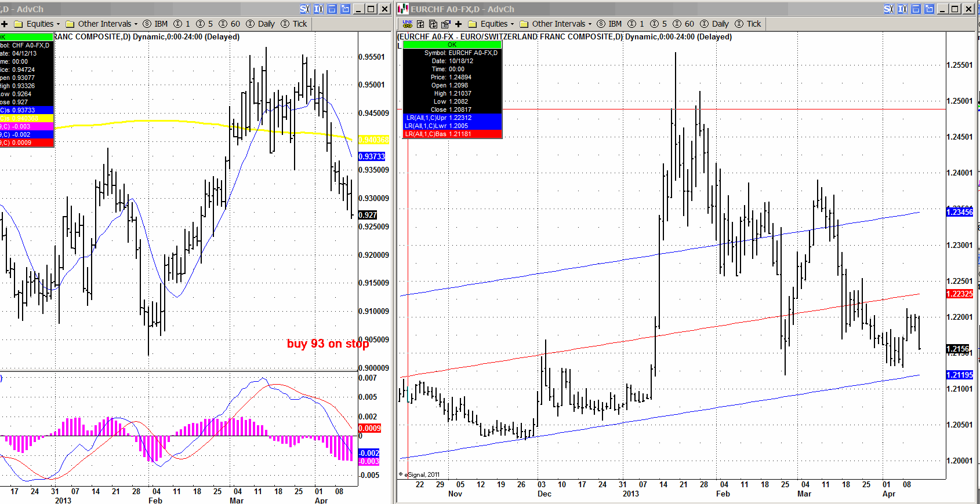Switch left CHF chart to Tick interval
The height and width of the screenshot is (504, 980).
(x=299, y=24)
